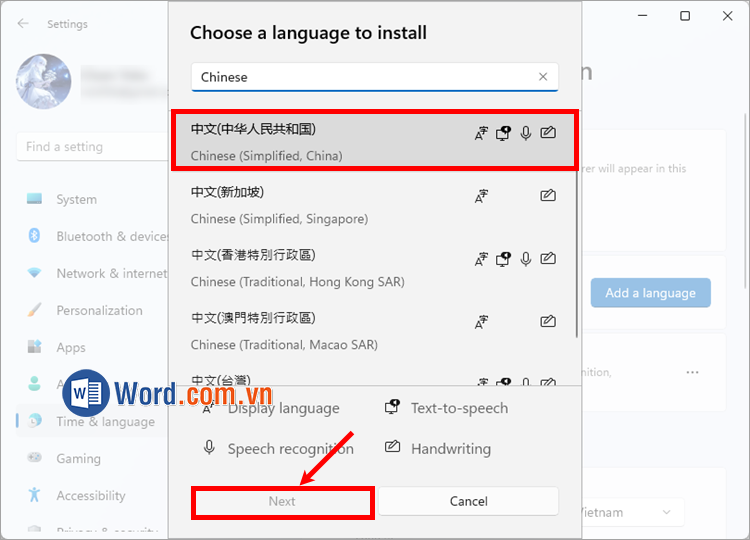The image size is (750, 540).
Task: Click display language icon in Singapore row
Action: pyautogui.click(x=481, y=196)
